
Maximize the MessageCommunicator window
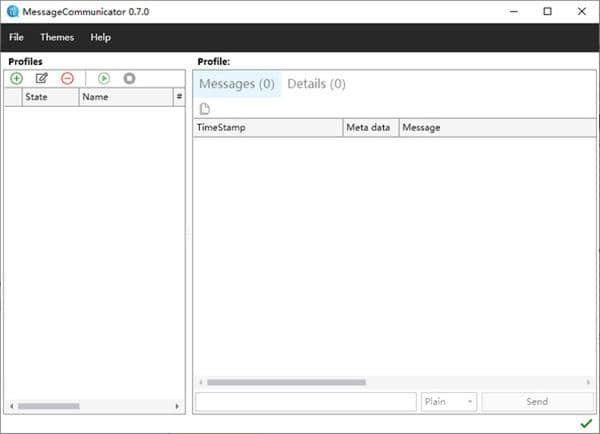548,11
